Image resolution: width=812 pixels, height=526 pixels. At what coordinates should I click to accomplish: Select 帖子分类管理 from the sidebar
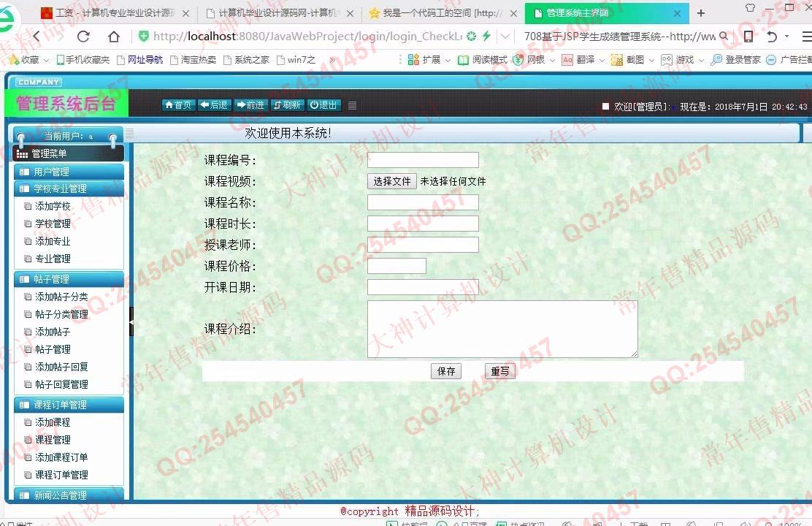pyautogui.click(x=61, y=314)
